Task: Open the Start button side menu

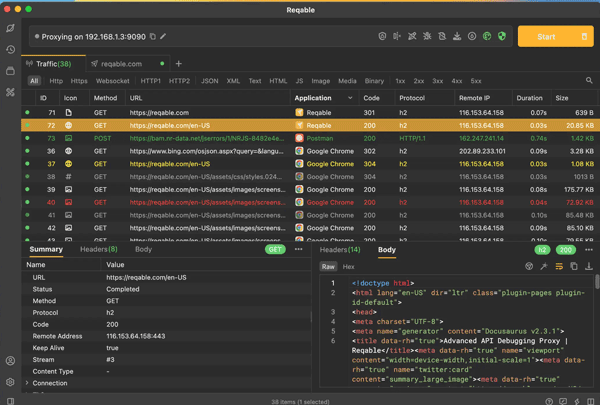Action: pyautogui.click(x=584, y=37)
